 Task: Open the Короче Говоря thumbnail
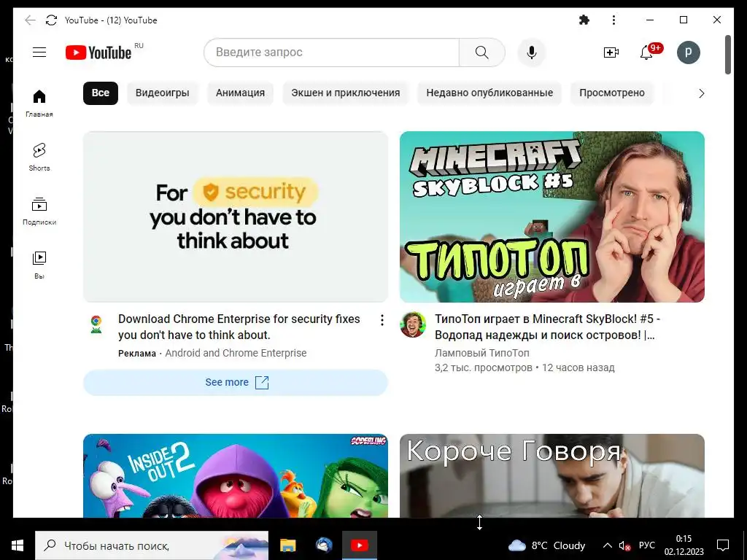point(552,475)
